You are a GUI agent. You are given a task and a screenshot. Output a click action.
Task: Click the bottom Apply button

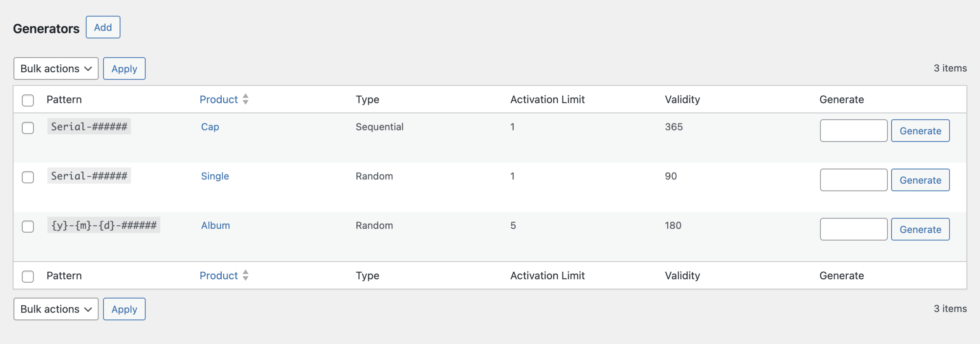tap(124, 309)
